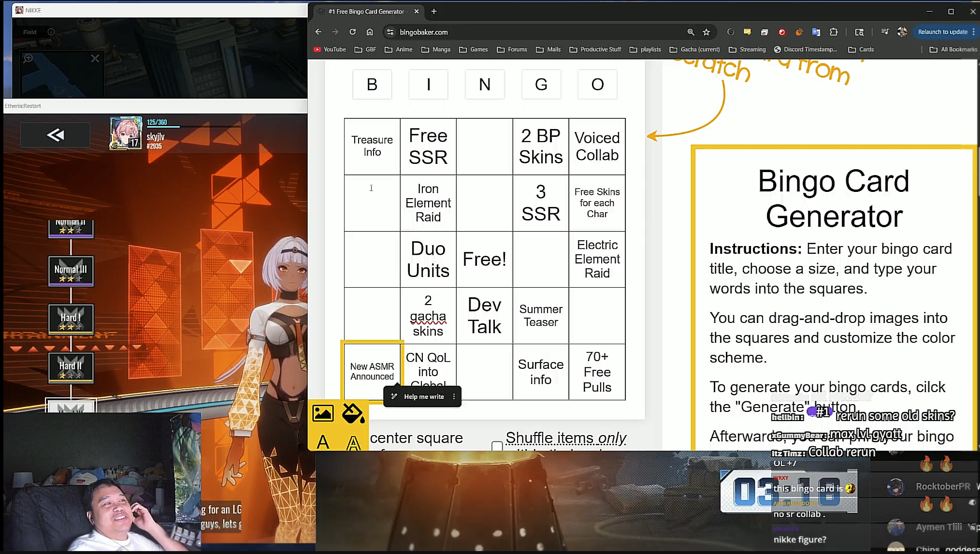Click the New ASMR Announced cell

pos(372,371)
